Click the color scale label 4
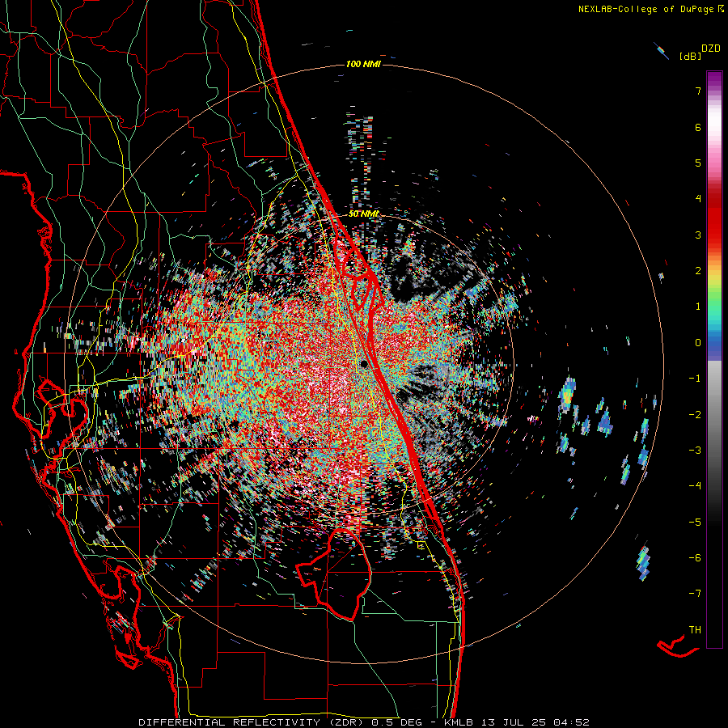Screen dimensions: 728x728 [698, 199]
